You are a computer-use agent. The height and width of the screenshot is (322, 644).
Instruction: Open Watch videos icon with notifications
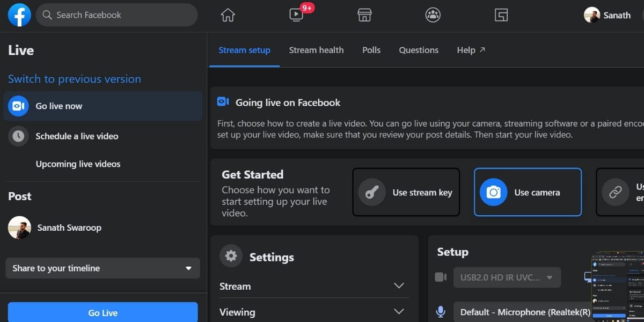pos(297,15)
